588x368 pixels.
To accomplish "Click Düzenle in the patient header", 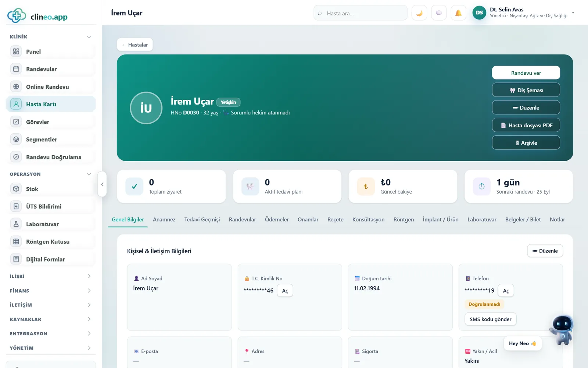I will pyautogui.click(x=526, y=107).
